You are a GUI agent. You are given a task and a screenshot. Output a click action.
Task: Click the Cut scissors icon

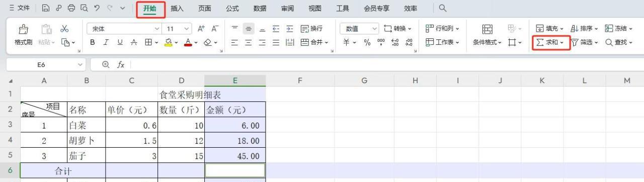pos(64,29)
